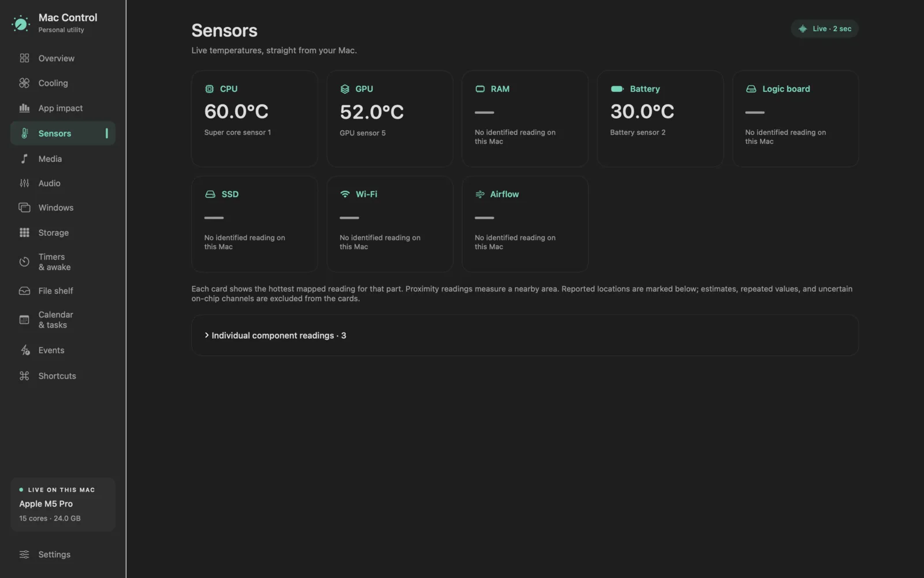Image resolution: width=924 pixels, height=578 pixels.
Task: Click the Storage grid icon
Action: (24, 233)
